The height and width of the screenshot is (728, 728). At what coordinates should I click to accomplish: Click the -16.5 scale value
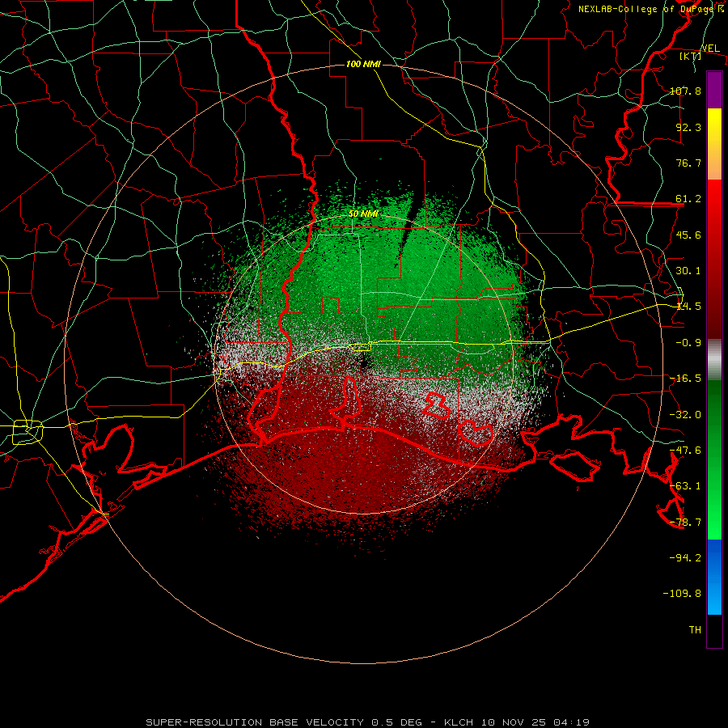[x=685, y=379]
